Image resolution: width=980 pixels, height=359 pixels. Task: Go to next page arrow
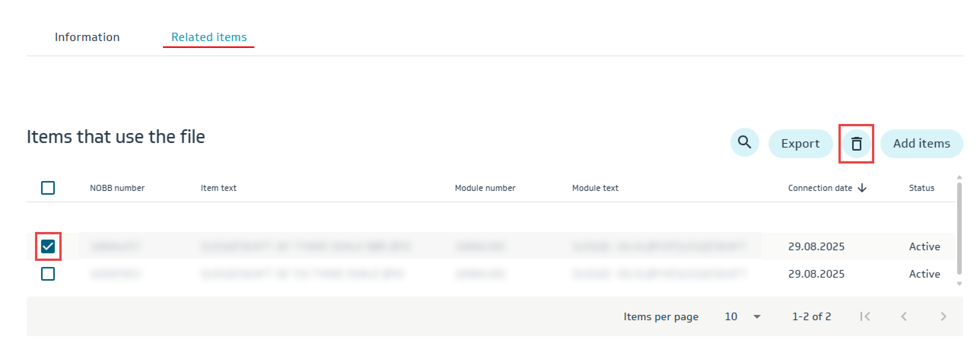click(x=943, y=316)
